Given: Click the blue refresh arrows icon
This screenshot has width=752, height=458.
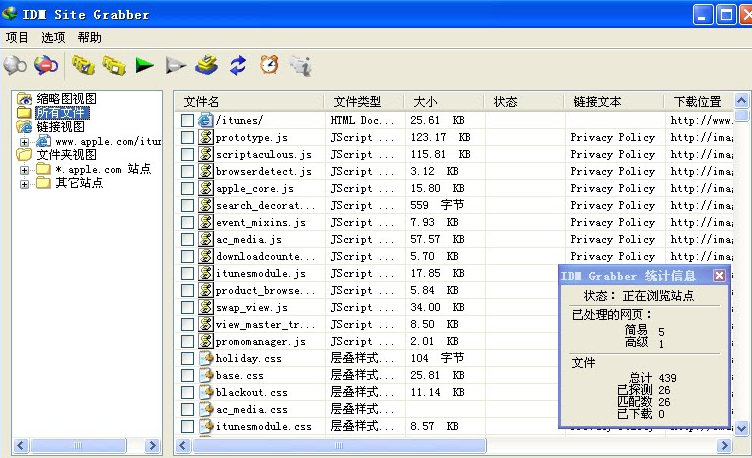Looking at the screenshot, I should pos(237,66).
